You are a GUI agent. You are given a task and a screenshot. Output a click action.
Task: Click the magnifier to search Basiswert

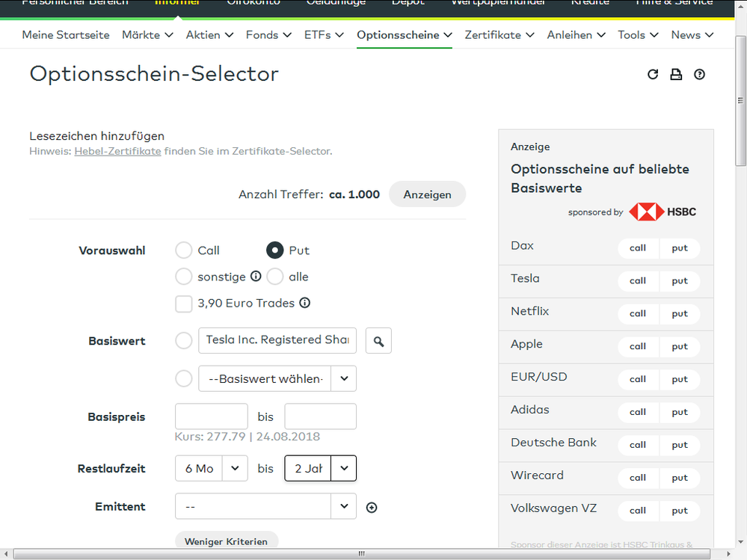(x=378, y=340)
